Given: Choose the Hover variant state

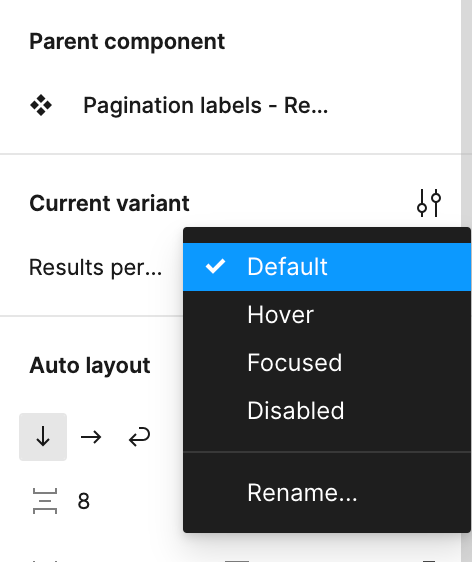Looking at the screenshot, I should tap(327, 315).
